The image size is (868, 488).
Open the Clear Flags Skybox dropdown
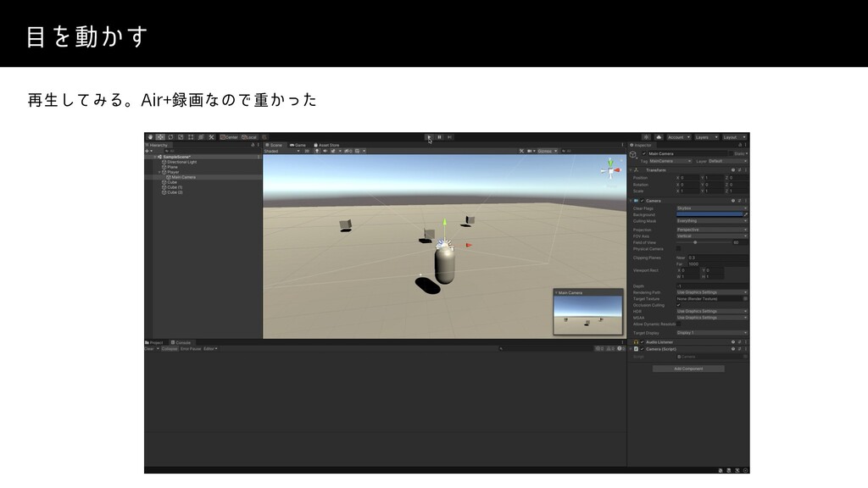(x=712, y=208)
